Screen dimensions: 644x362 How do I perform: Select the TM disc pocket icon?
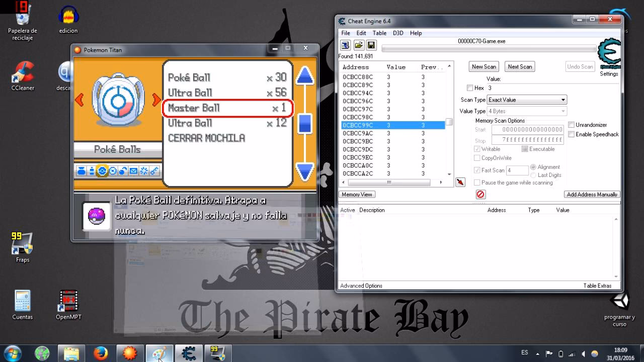click(113, 171)
